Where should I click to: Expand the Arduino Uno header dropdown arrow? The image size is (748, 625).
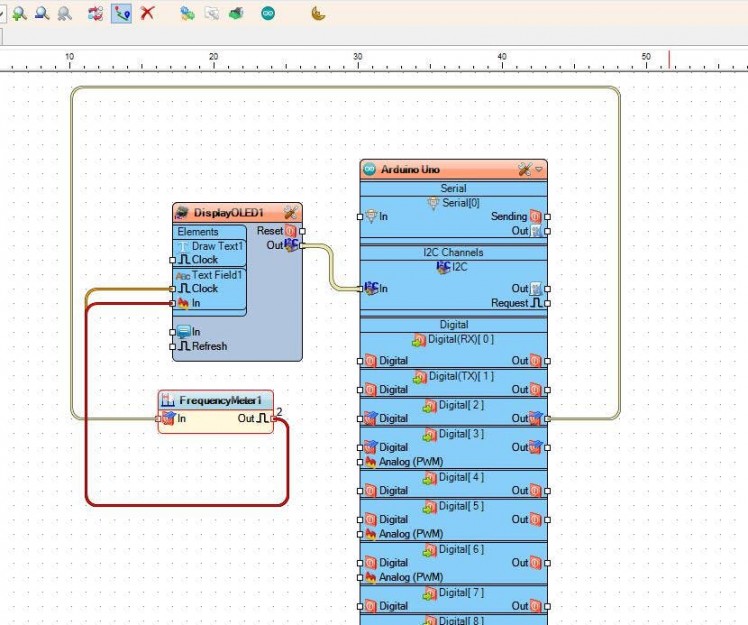pyautogui.click(x=540, y=170)
